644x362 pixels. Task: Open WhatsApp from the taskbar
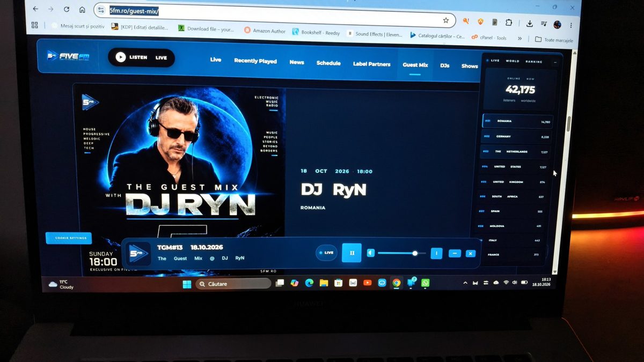[x=425, y=283]
